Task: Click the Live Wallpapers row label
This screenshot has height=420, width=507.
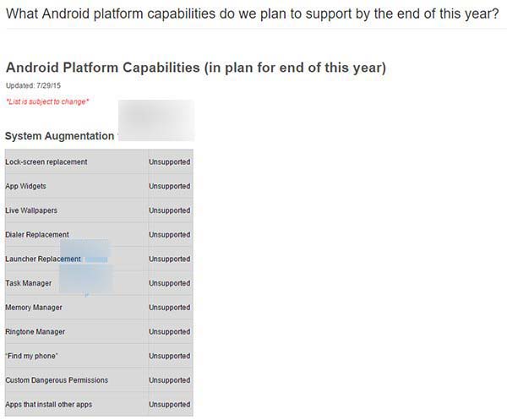Action: 31,210
